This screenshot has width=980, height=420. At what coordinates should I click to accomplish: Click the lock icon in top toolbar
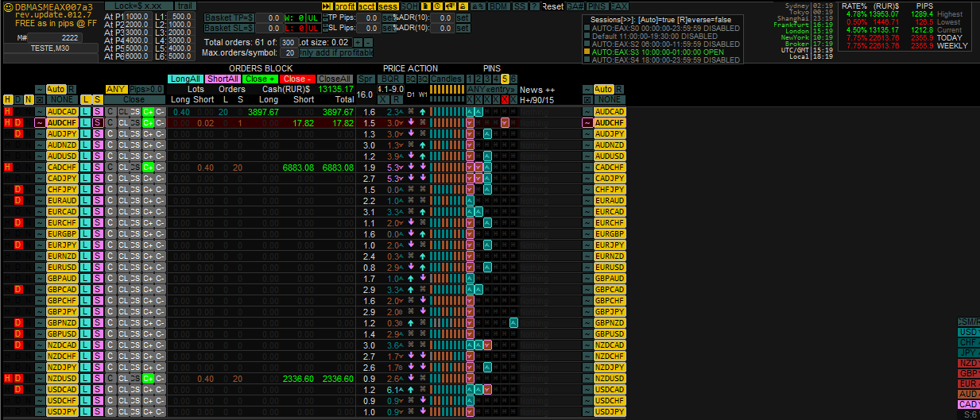pos(463,6)
